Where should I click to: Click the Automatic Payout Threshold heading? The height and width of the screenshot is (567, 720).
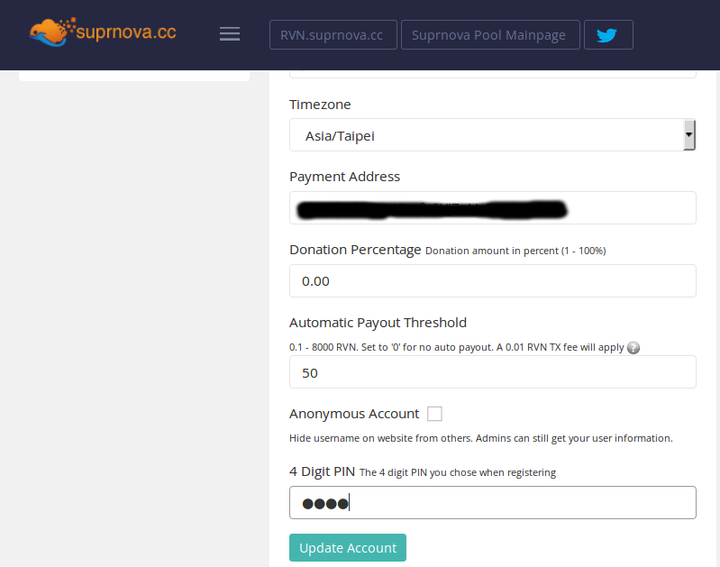click(377, 323)
